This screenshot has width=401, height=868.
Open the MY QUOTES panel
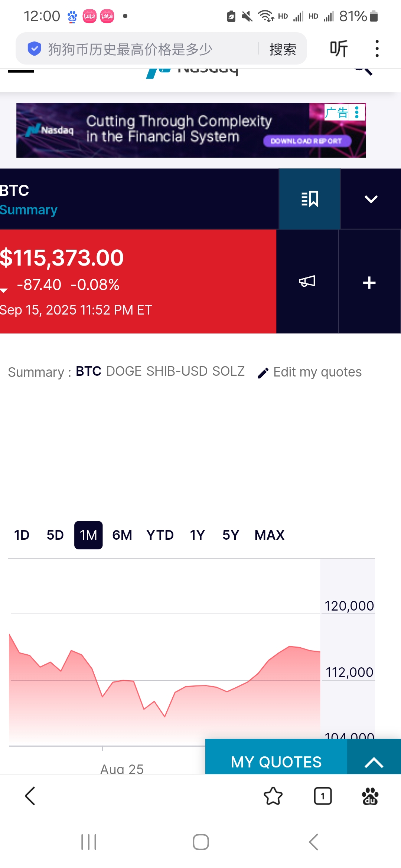click(x=276, y=762)
